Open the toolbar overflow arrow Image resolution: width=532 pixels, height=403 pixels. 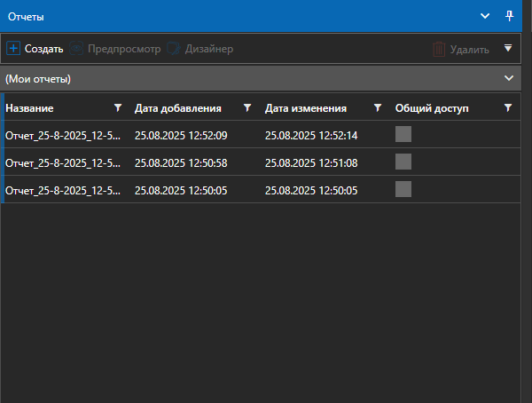pyautogui.click(x=507, y=49)
